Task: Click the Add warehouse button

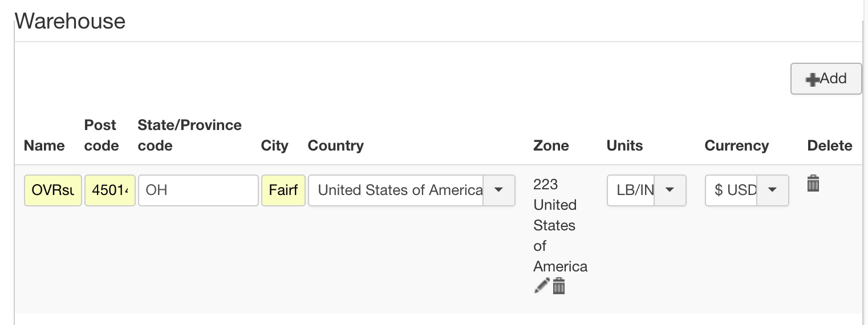Action: (x=825, y=79)
